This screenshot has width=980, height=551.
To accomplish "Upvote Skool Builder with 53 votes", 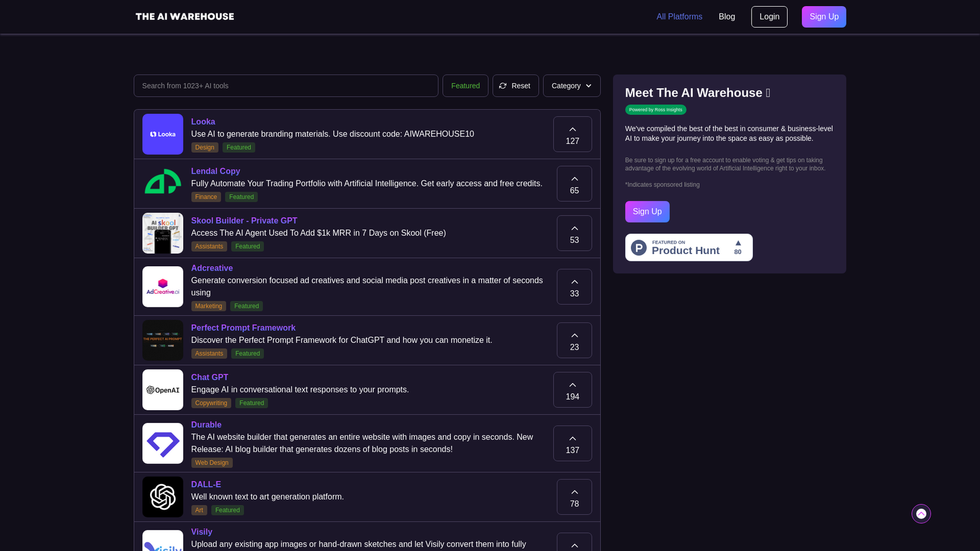I will [x=575, y=233].
